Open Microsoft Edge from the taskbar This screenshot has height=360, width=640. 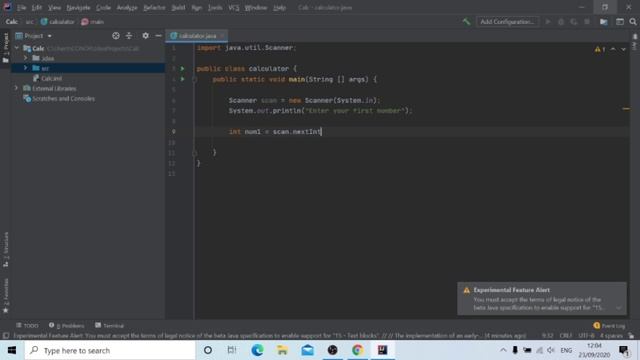[257, 350]
